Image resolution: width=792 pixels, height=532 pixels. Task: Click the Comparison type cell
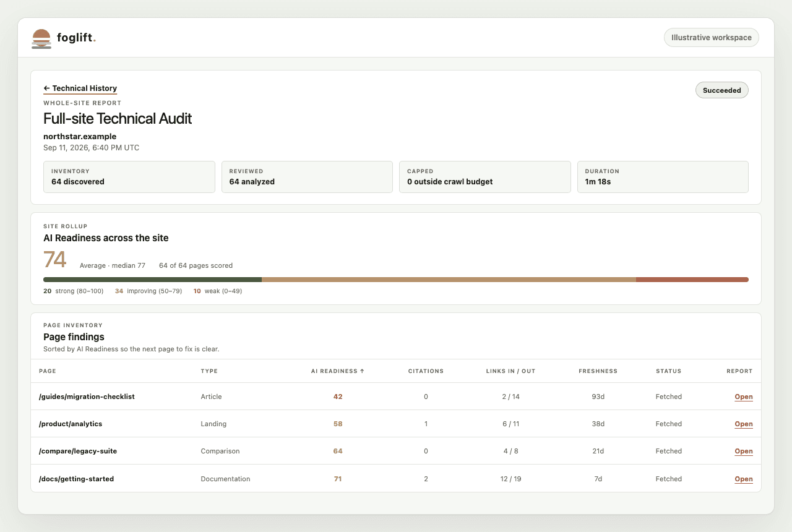[220, 451]
